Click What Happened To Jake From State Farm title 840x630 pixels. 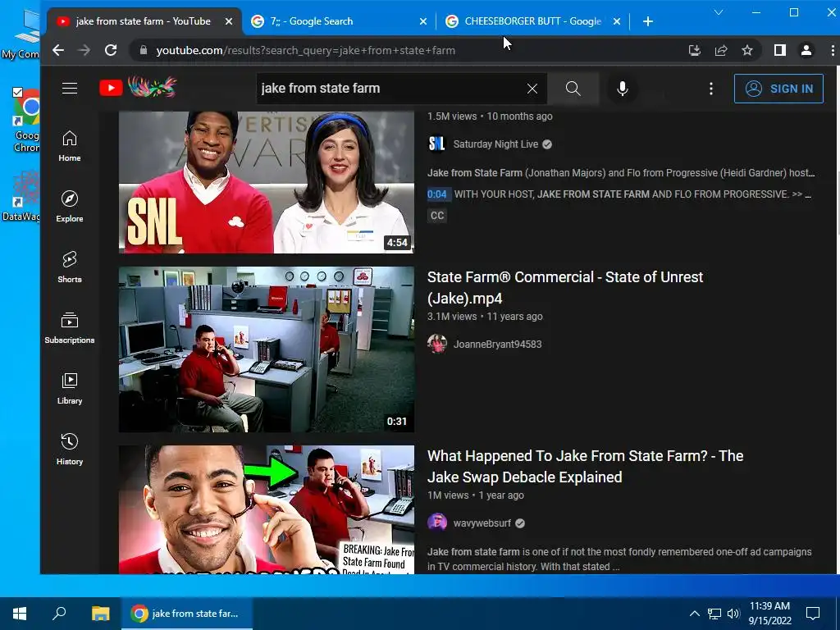click(x=585, y=467)
